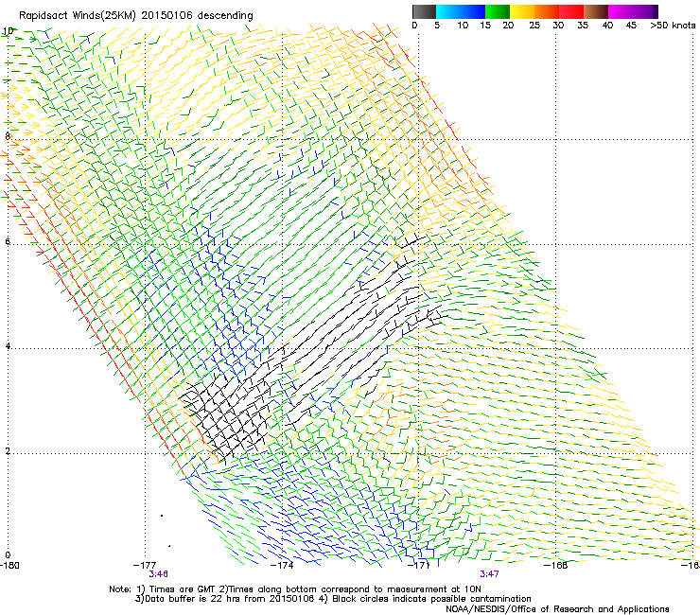Click the blue 5-15 knots legend segment
This screenshot has height=615, width=700.
click(x=461, y=11)
